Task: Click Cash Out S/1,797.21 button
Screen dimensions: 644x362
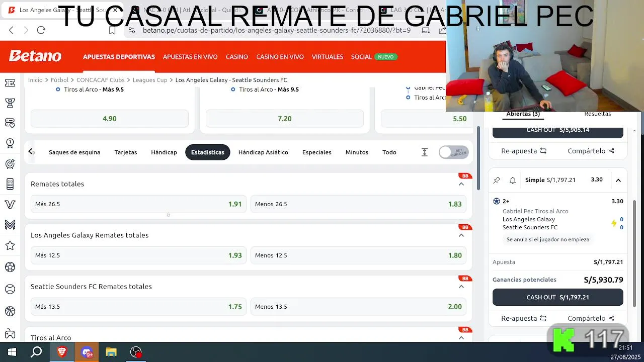Action: coord(557,297)
